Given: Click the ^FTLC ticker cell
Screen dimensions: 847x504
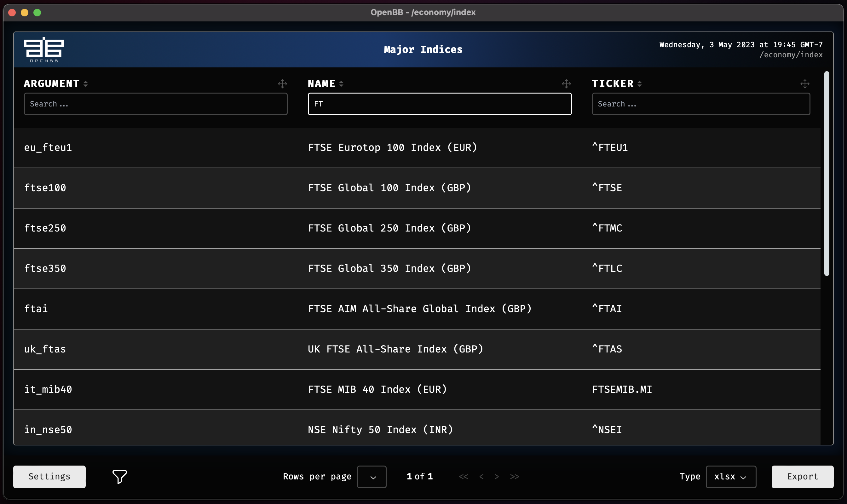Looking at the screenshot, I should (x=607, y=269).
